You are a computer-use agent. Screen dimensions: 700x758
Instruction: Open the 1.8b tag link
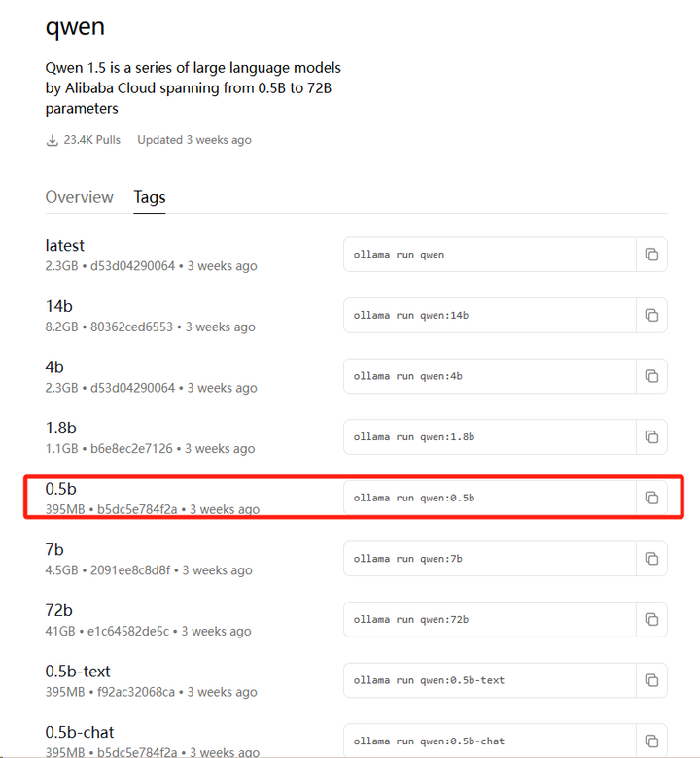pos(61,428)
